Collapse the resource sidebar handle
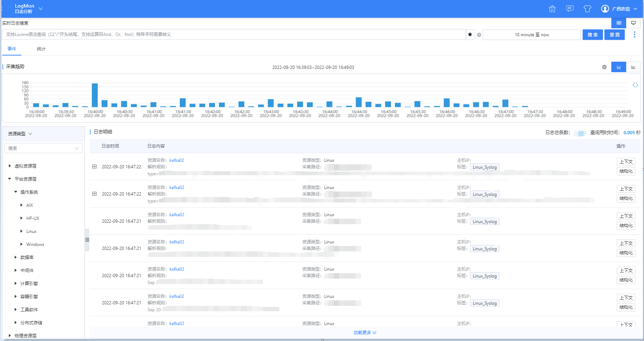The width and height of the screenshot is (644, 341). tap(87, 240)
